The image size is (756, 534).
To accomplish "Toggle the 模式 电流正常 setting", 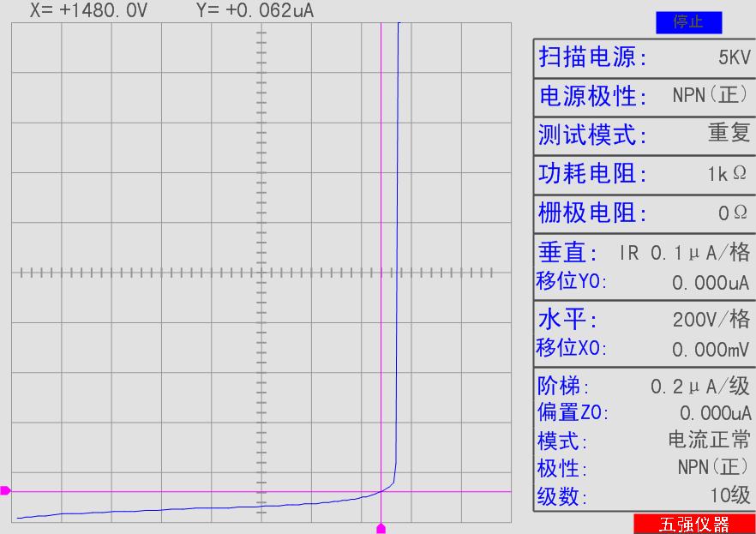I will 644,441.
